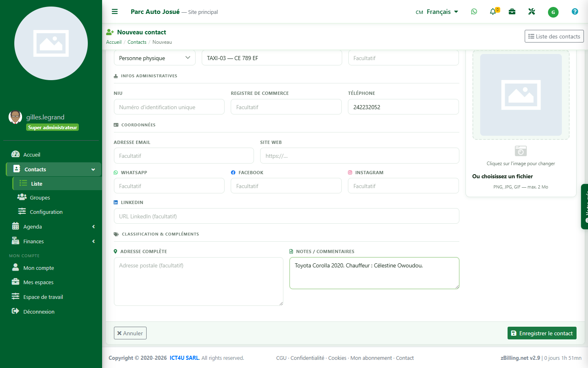Open the Personne physique type dropdown
Screen dimensions: 588x368
click(155, 58)
